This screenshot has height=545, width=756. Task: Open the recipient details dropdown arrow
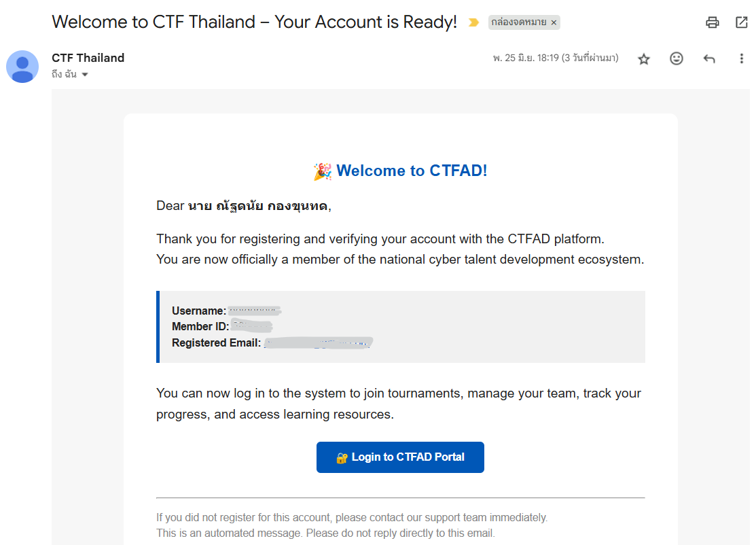click(84, 74)
